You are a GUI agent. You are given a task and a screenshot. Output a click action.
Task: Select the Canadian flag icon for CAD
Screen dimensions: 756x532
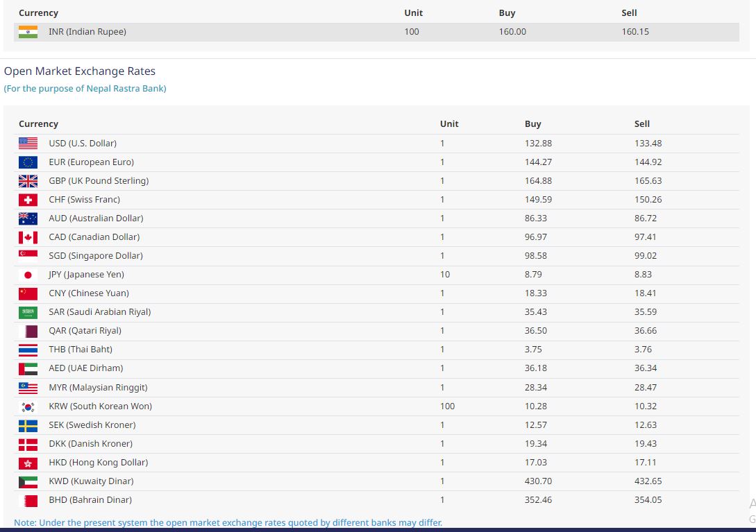28,237
